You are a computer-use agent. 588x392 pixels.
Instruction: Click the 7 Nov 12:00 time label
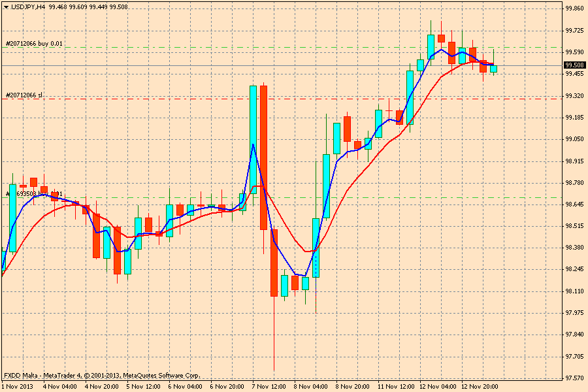point(269,386)
